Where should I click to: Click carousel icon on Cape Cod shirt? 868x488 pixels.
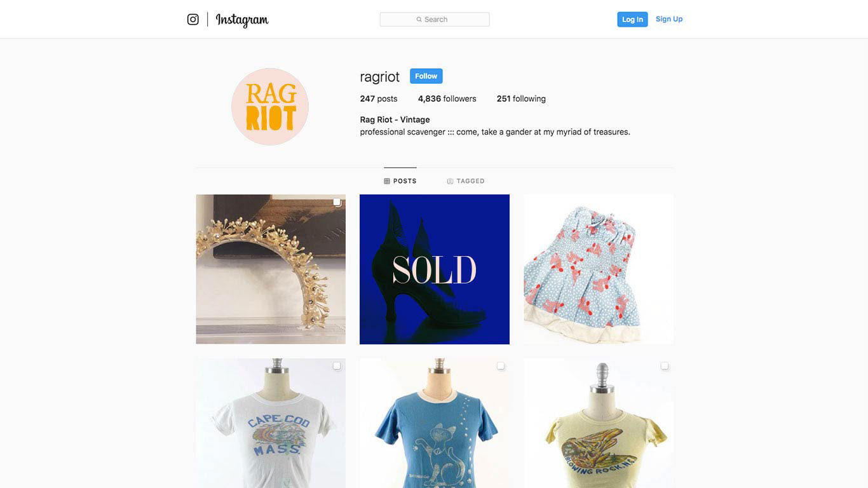point(337,366)
